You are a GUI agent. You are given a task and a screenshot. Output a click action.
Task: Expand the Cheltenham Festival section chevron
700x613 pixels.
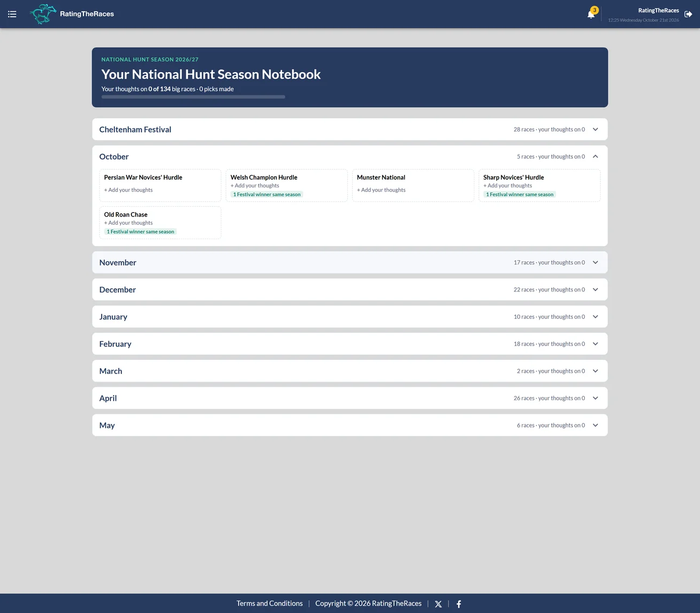[596, 129]
